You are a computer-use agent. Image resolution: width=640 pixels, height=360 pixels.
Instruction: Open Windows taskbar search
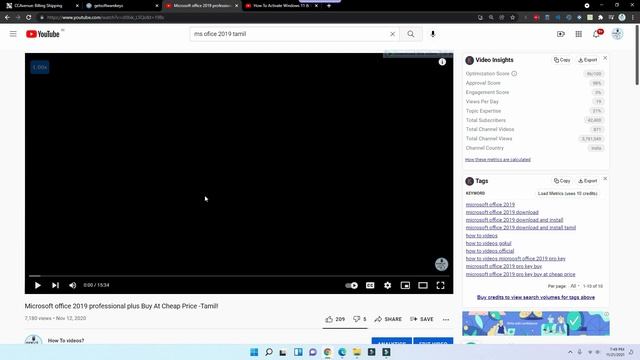(x=269, y=352)
